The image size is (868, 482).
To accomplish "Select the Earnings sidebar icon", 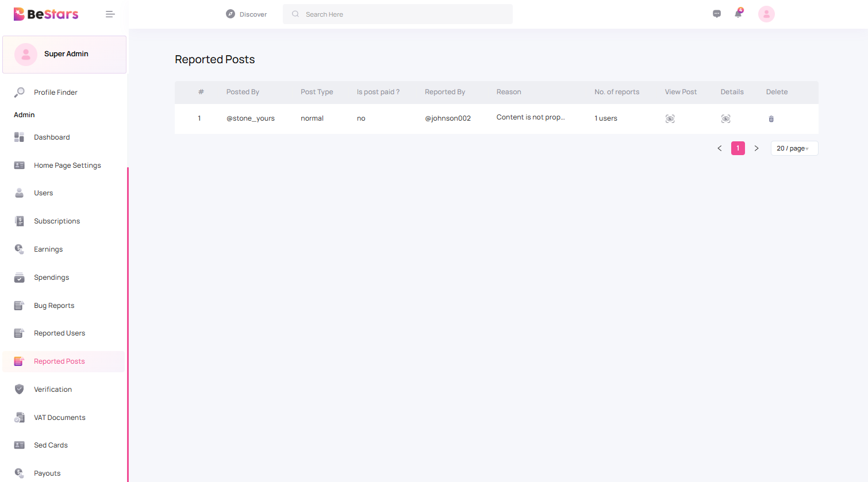I will 19,249.
